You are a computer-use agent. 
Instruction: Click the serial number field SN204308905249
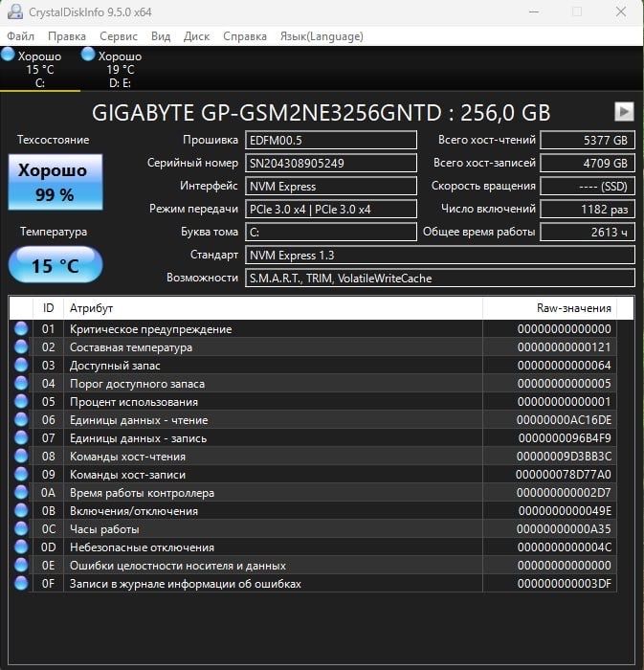click(331, 164)
